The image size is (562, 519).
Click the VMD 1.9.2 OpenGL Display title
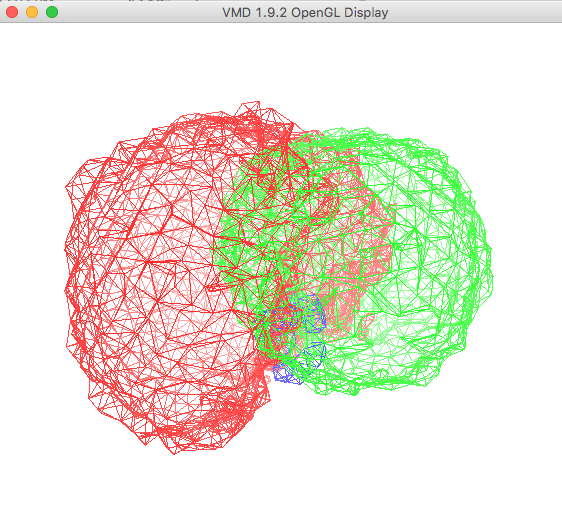[x=305, y=13]
